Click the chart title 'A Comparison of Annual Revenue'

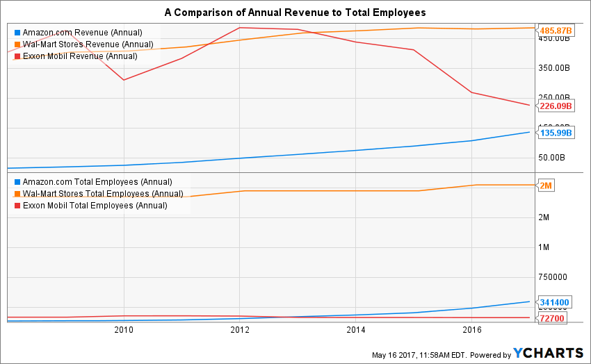pyautogui.click(x=295, y=13)
